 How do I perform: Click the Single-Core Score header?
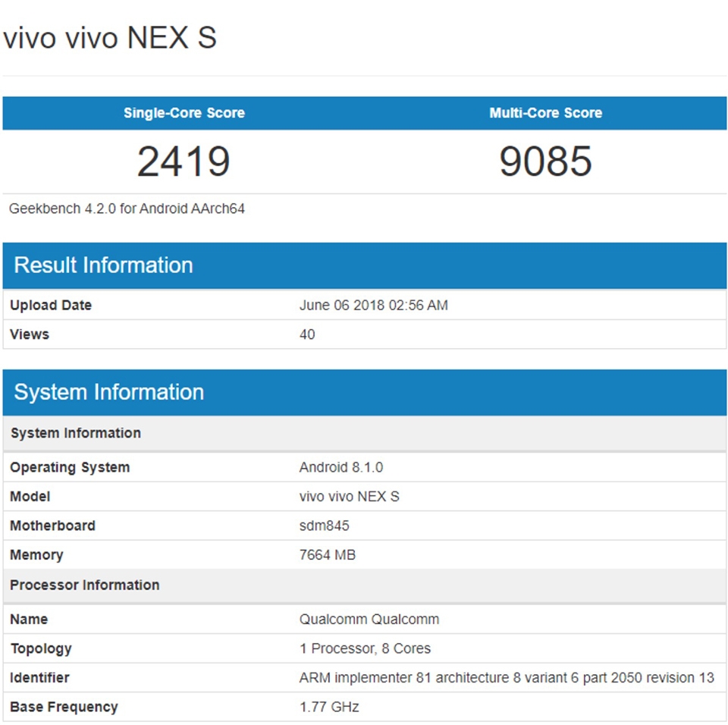pos(184,113)
